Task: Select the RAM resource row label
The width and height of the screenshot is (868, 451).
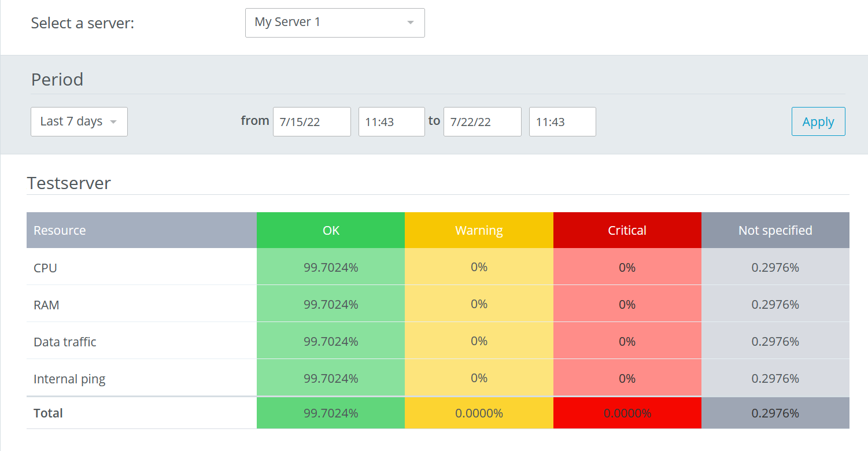Action: coord(47,305)
